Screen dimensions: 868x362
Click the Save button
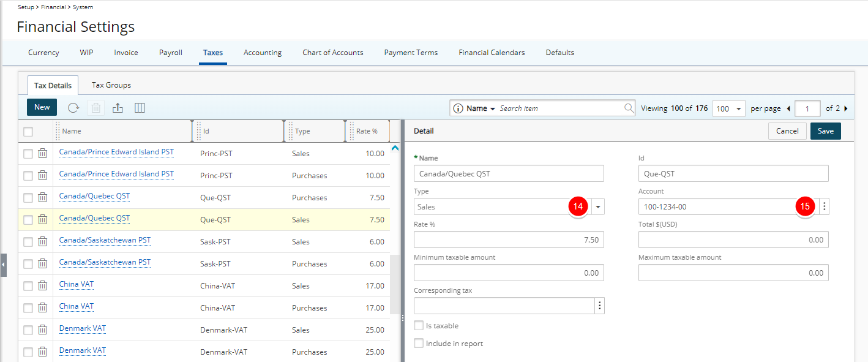pyautogui.click(x=826, y=131)
